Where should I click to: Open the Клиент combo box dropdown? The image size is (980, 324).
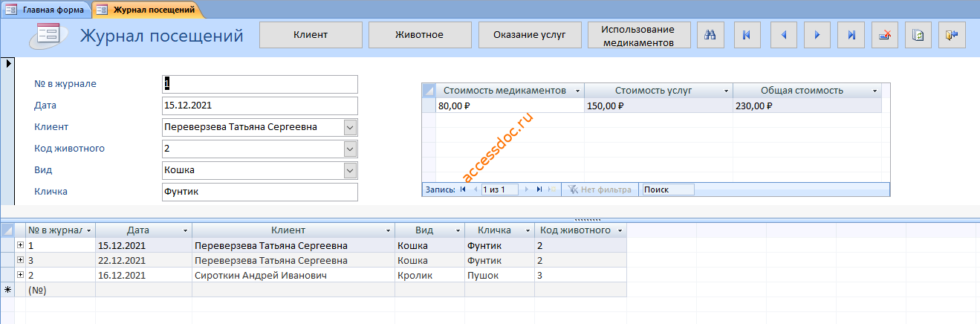point(351,127)
